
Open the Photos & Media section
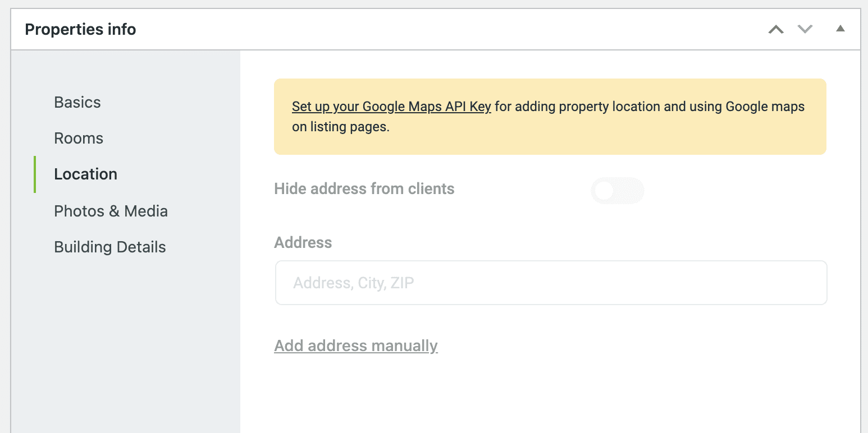[x=111, y=211]
